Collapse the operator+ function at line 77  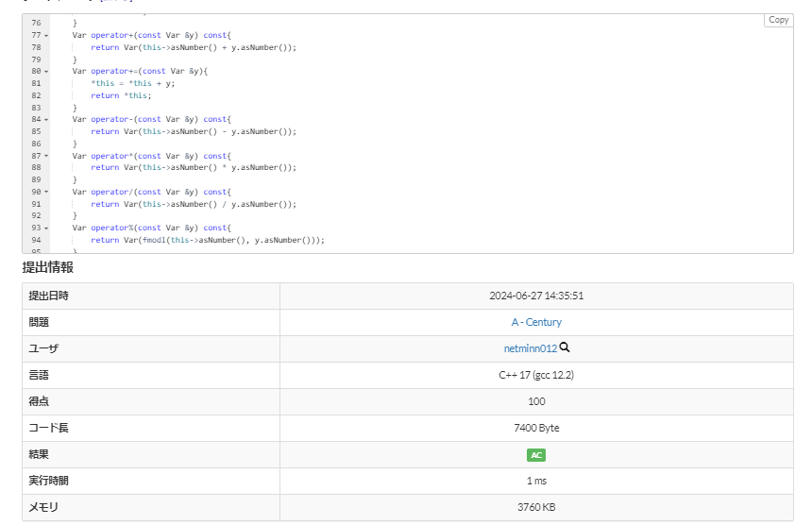click(46, 35)
